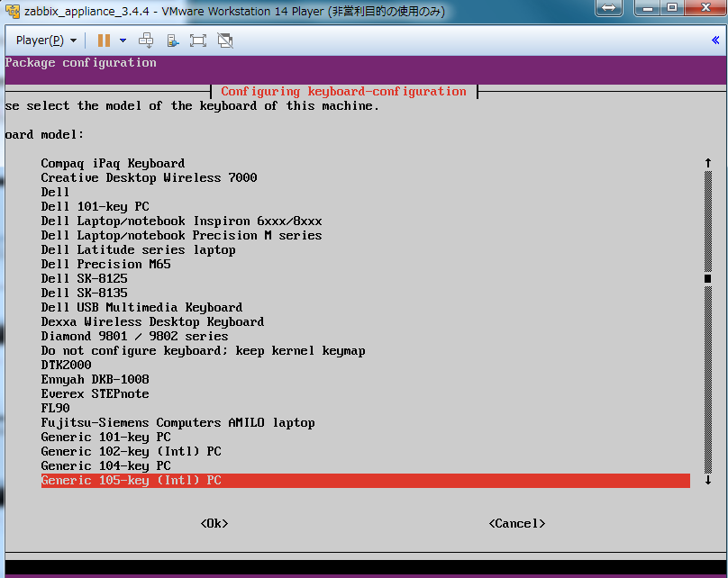Select the <Cancel> button
Viewport: 728px width, 578px height.
pos(517,523)
